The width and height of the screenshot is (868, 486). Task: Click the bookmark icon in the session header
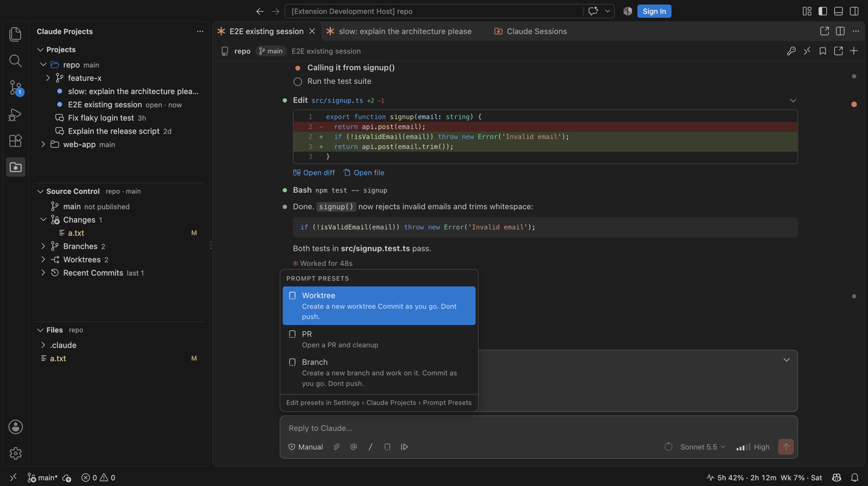[823, 51]
